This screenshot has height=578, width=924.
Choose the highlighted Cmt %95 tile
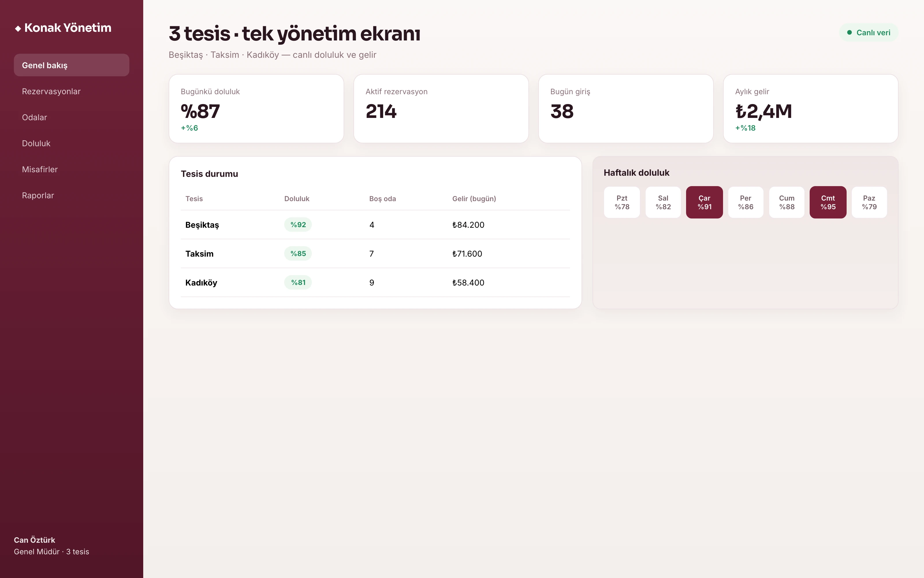click(x=828, y=202)
